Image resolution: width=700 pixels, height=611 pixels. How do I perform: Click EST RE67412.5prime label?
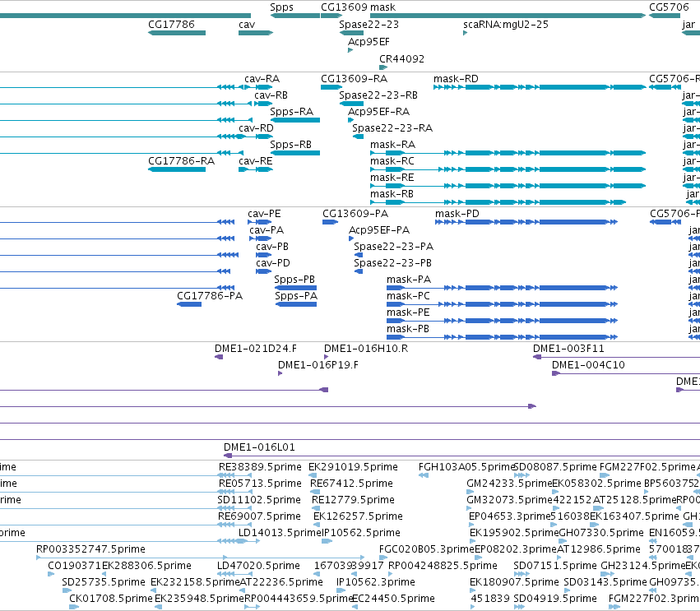click(352, 484)
